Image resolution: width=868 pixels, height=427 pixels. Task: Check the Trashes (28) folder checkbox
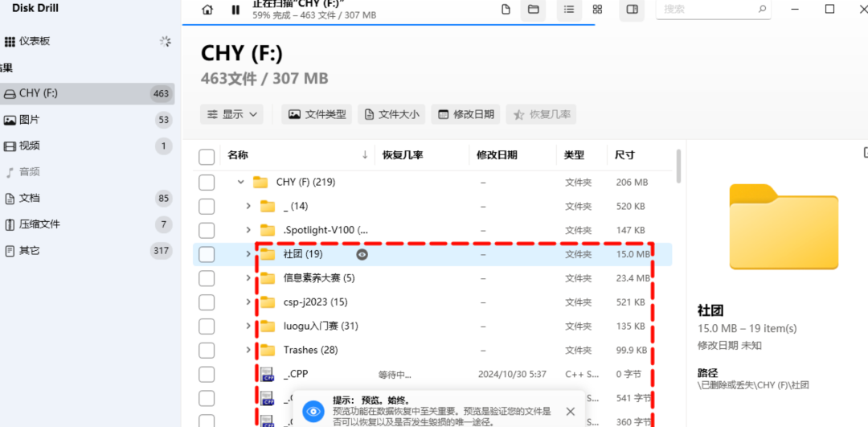pos(207,350)
